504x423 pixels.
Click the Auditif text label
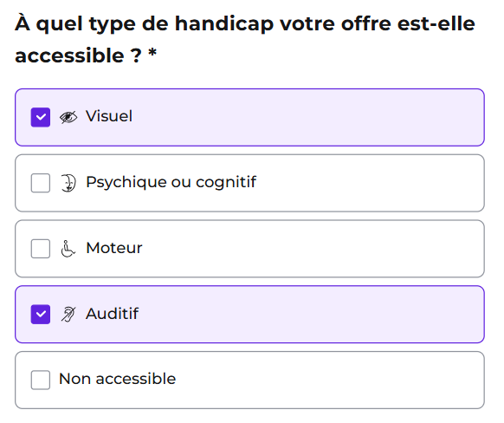click(x=113, y=314)
